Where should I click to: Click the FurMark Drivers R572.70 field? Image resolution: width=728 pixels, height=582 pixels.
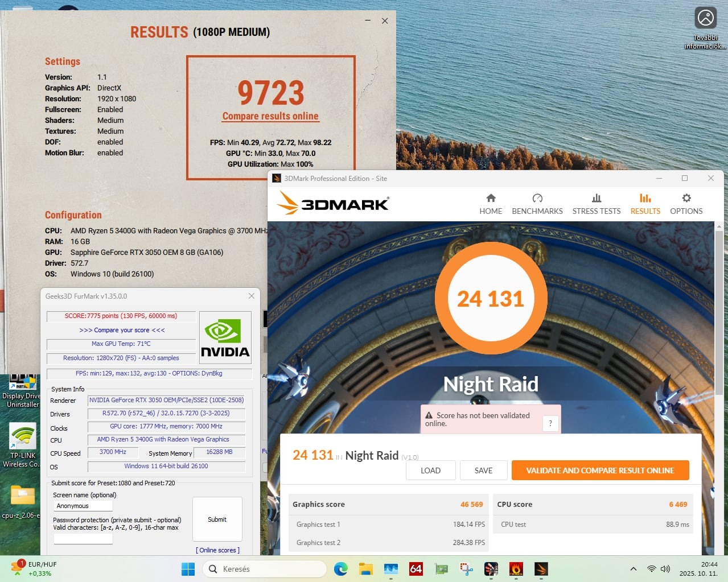[x=166, y=414]
